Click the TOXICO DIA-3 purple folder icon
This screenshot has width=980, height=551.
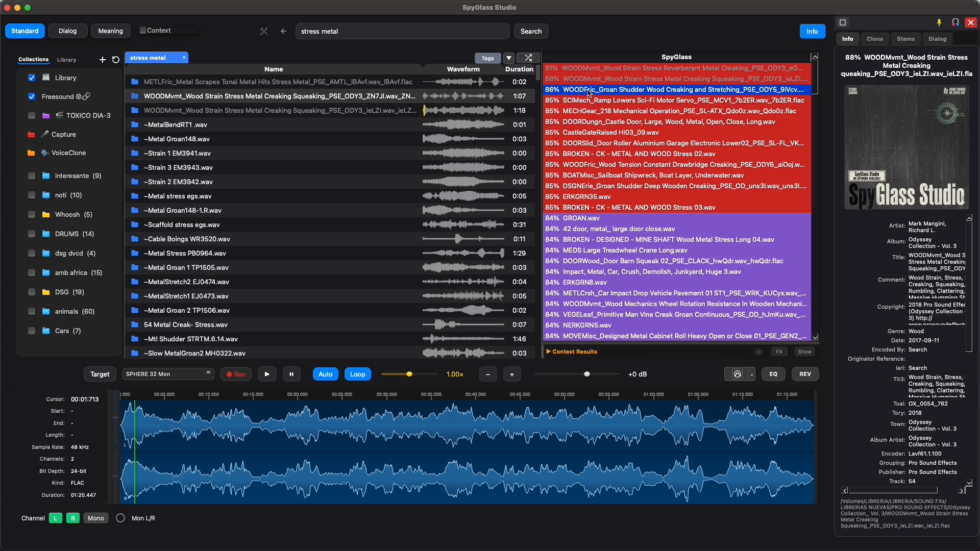coord(46,115)
